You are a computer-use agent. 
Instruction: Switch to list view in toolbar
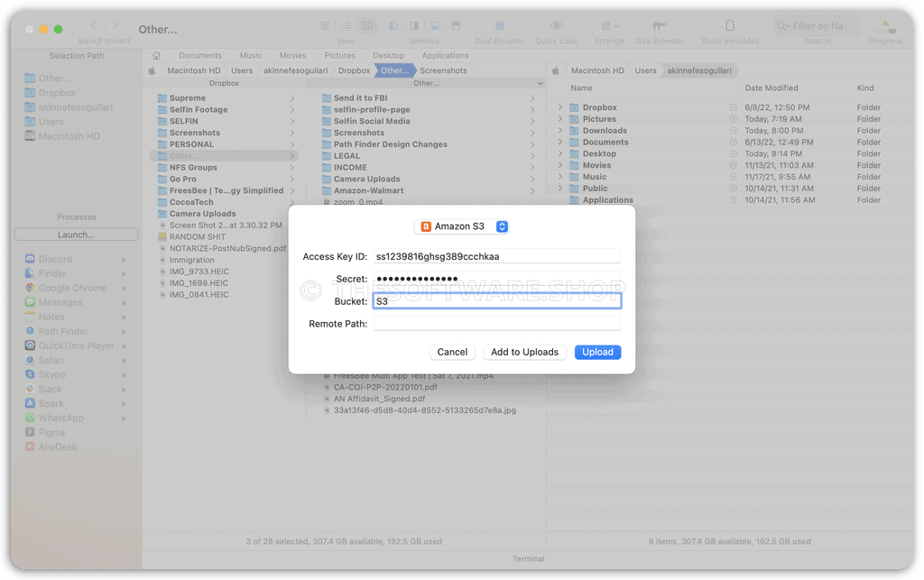tap(346, 26)
